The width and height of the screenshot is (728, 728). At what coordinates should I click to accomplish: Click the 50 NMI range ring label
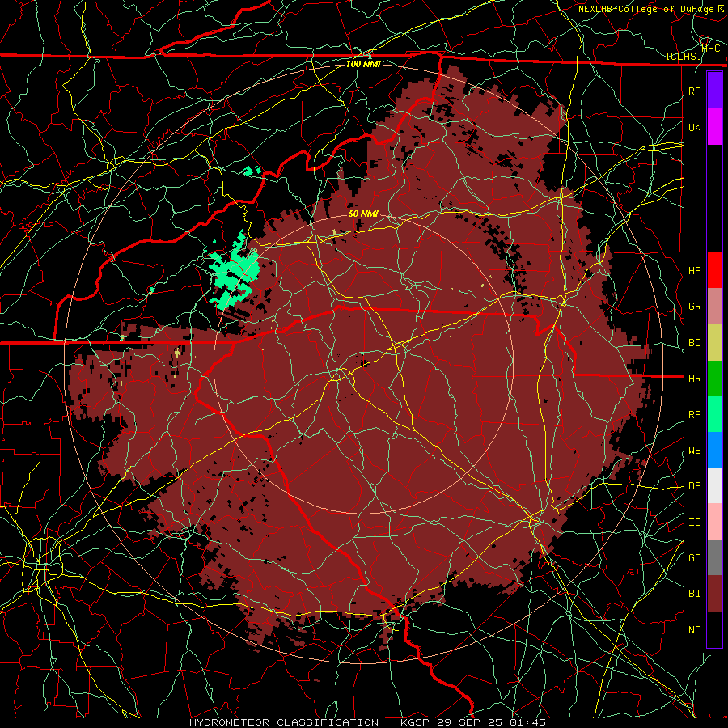363,214
